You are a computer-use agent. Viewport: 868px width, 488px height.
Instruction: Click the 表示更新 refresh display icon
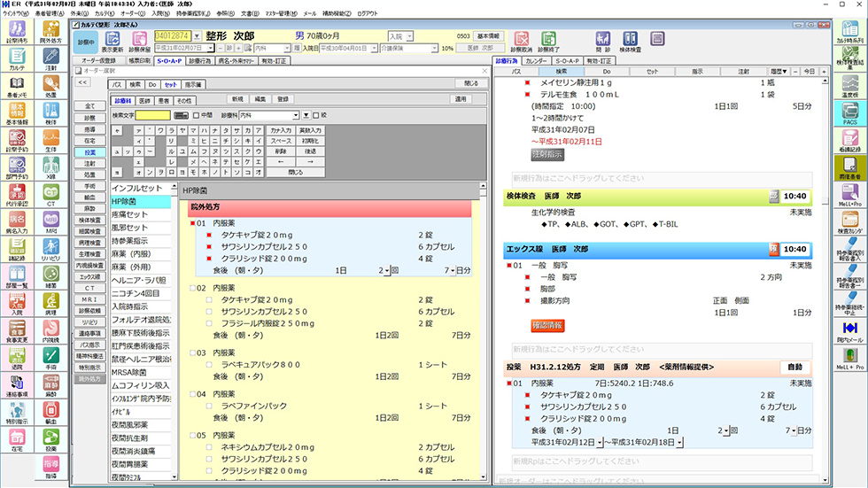tap(112, 42)
